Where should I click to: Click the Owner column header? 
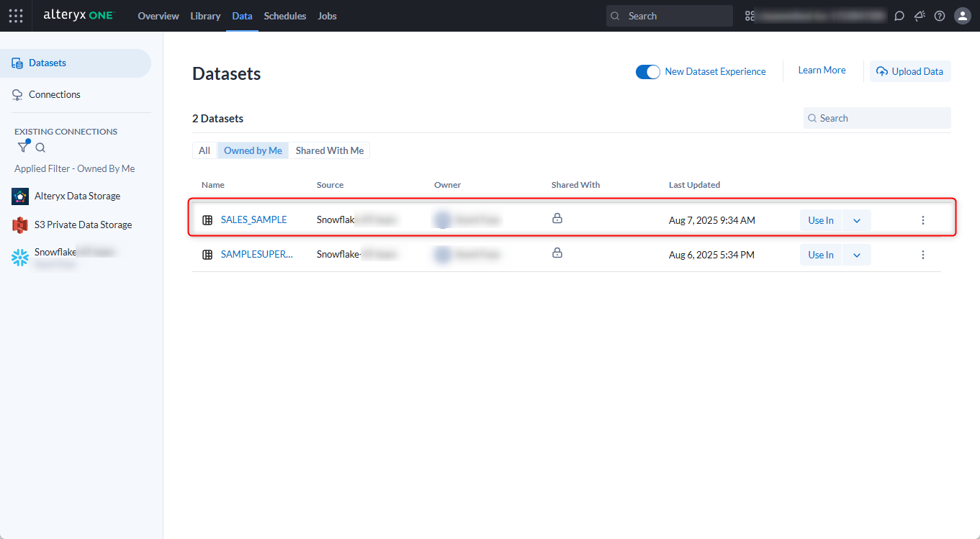[447, 185]
